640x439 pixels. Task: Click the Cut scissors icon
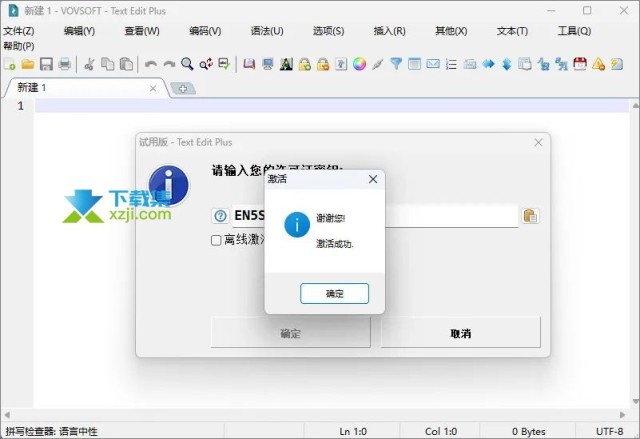point(89,64)
